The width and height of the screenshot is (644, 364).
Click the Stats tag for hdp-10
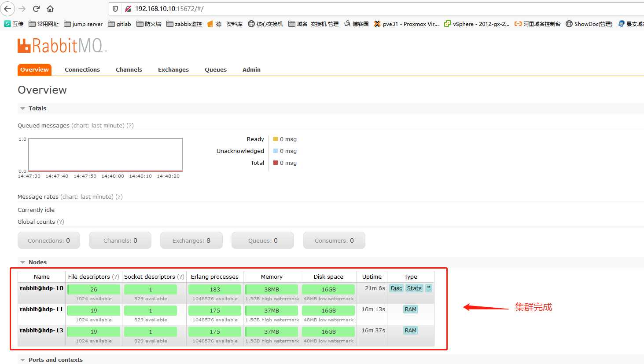[414, 288]
